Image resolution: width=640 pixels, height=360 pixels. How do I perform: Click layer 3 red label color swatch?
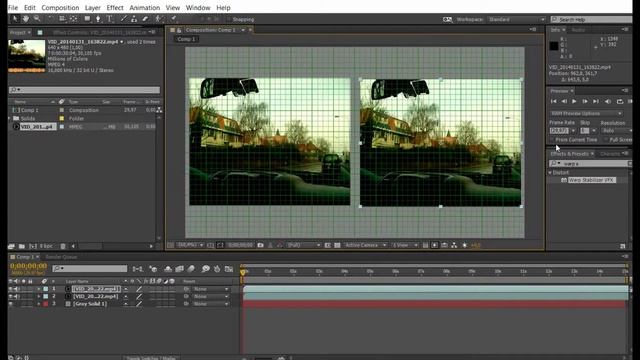pos(46,304)
